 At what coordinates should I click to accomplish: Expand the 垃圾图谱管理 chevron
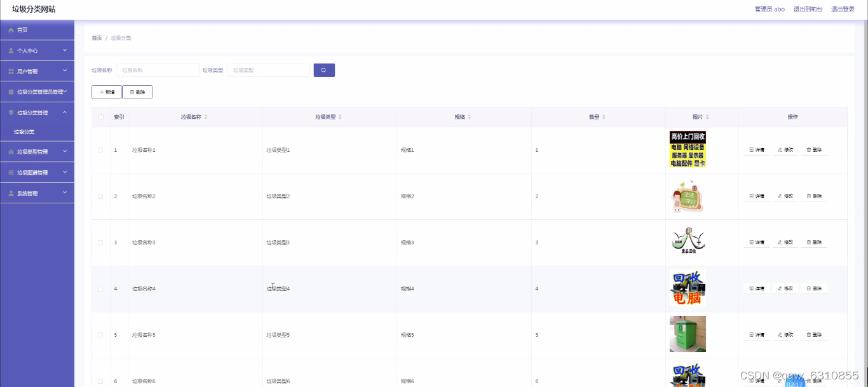(x=65, y=172)
